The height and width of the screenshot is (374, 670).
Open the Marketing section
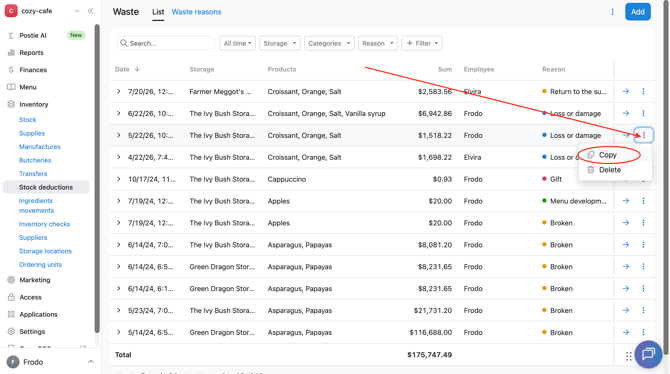point(35,280)
